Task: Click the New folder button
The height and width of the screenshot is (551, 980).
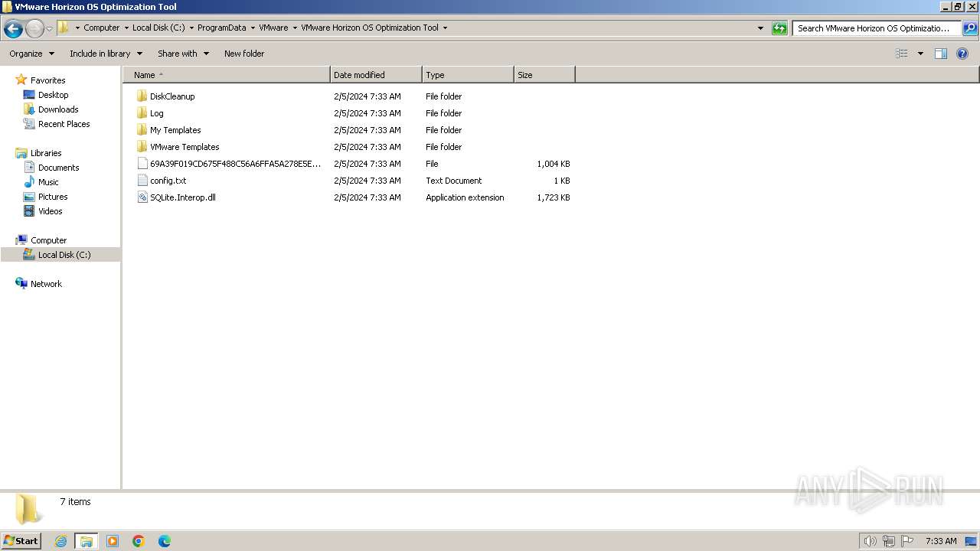Action: point(244,54)
